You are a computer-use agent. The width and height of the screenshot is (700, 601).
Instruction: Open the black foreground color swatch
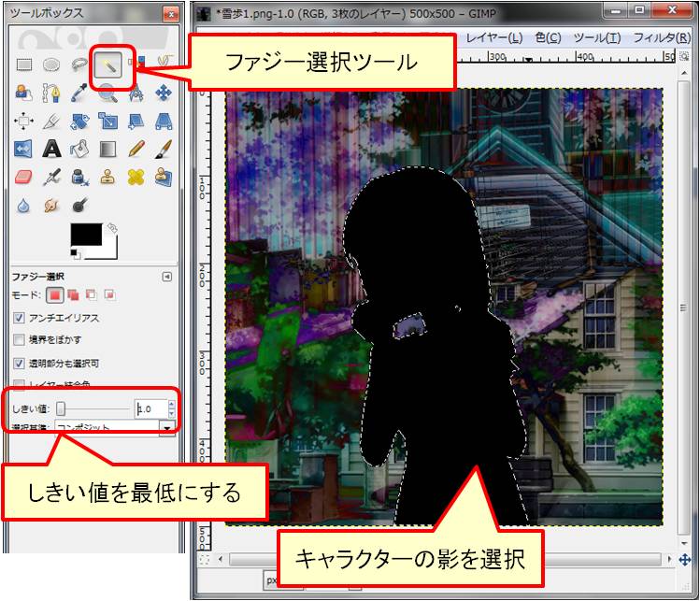pyautogui.click(x=86, y=235)
